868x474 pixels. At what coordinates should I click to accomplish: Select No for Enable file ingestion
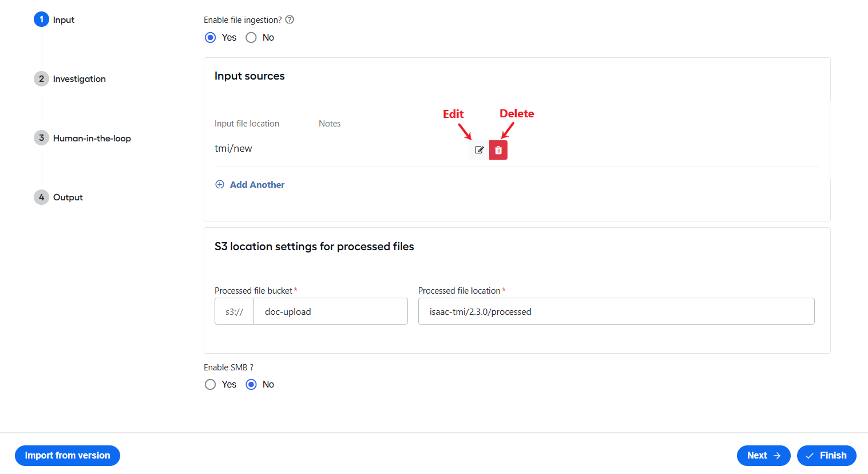pyautogui.click(x=251, y=37)
